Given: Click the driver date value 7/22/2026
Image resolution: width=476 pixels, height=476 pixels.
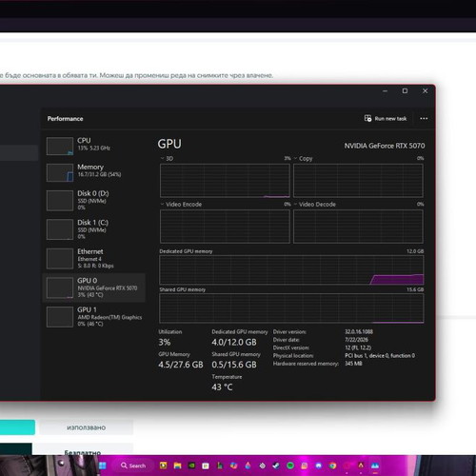Looking at the screenshot, I should (356, 340).
